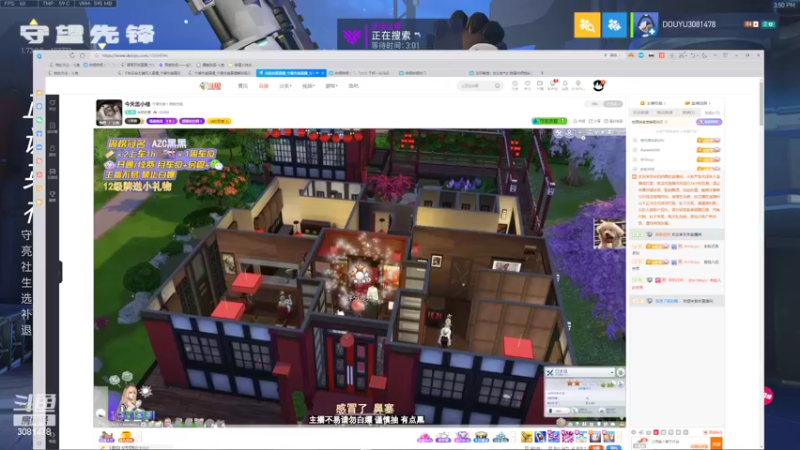Open the user profile avatar in Douyu header
800x450 pixels.
pos(598,85)
